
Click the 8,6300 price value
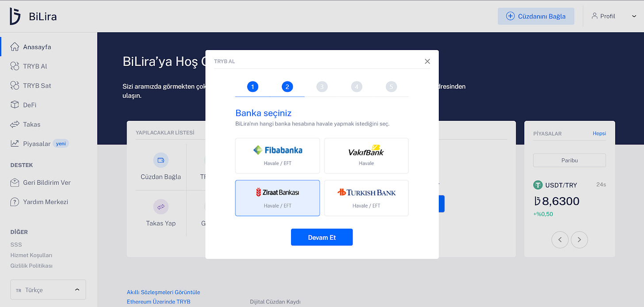click(x=557, y=201)
